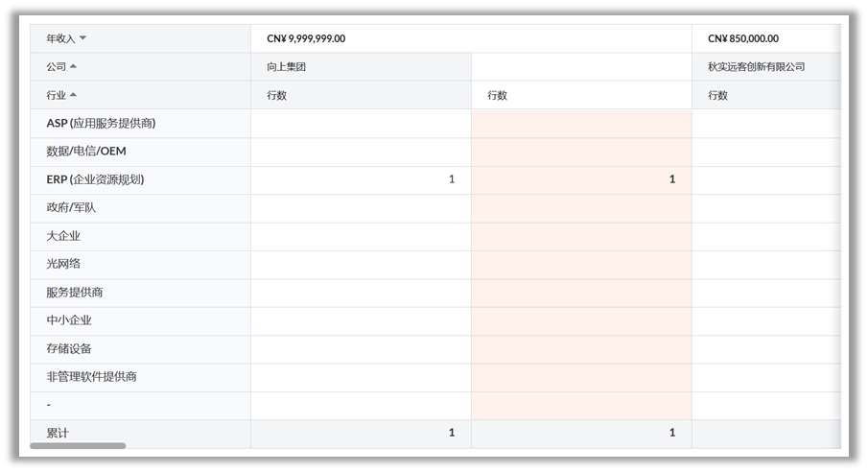This screenshot has height=472, width=868.
Task: Click ERP value 1 in the highlighted column
Action: [671, 179]
